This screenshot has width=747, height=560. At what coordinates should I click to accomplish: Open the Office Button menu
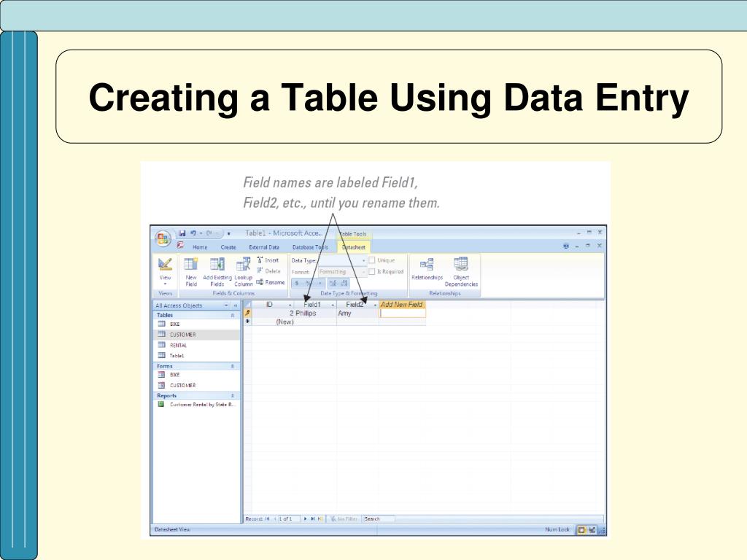coord(163,238)
